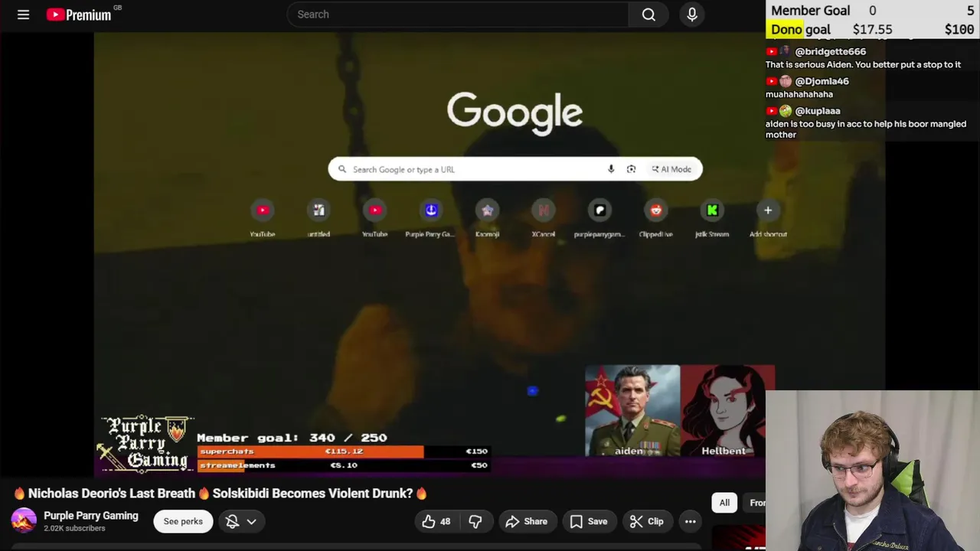Select the All filter chip
Screen dimensions: 980x551
[724, 503]
